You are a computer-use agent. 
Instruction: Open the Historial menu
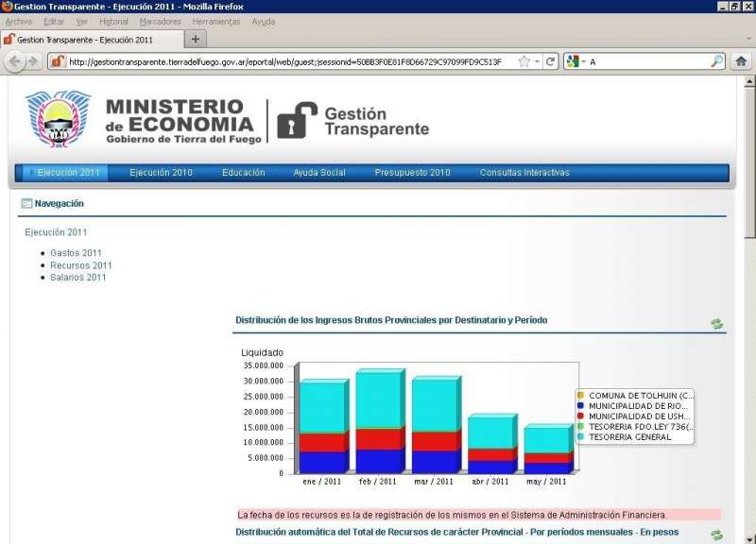113,22
